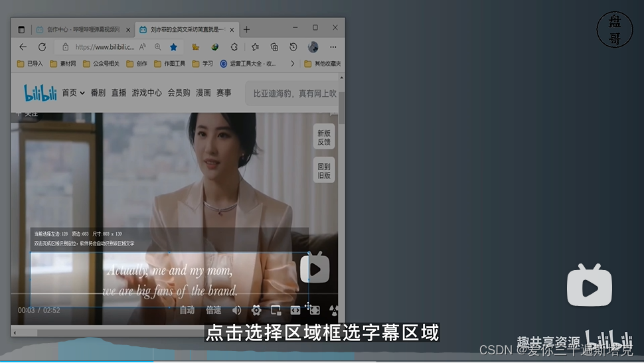Open 会员购 page
Image resolution: width=644 pixels, height=363 pixels.
(179, 93)
